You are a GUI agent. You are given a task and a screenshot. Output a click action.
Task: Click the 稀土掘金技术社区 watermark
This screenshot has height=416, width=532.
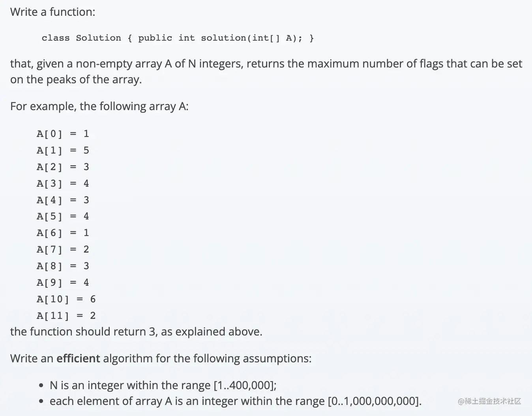[x=489, y=401]
